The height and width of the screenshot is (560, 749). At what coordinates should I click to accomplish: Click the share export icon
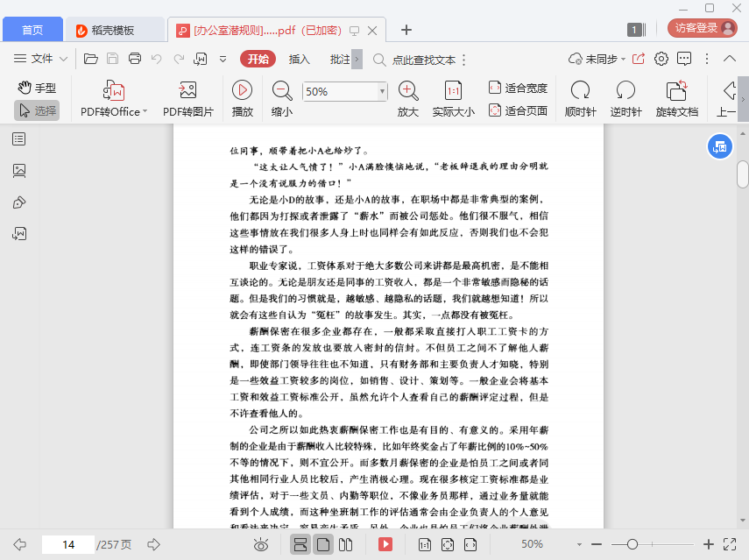point(638,59)
